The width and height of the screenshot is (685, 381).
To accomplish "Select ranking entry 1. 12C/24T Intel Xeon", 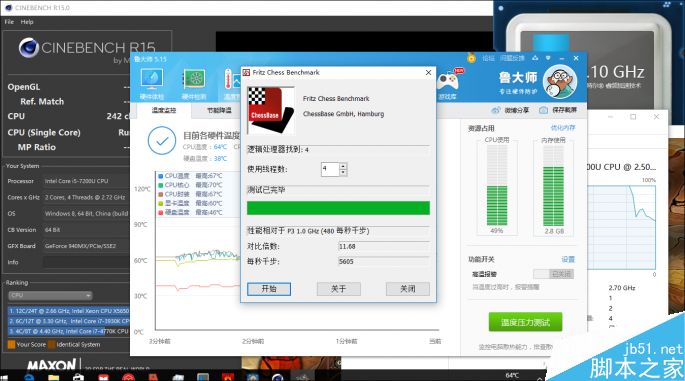I will coord(69,311).
